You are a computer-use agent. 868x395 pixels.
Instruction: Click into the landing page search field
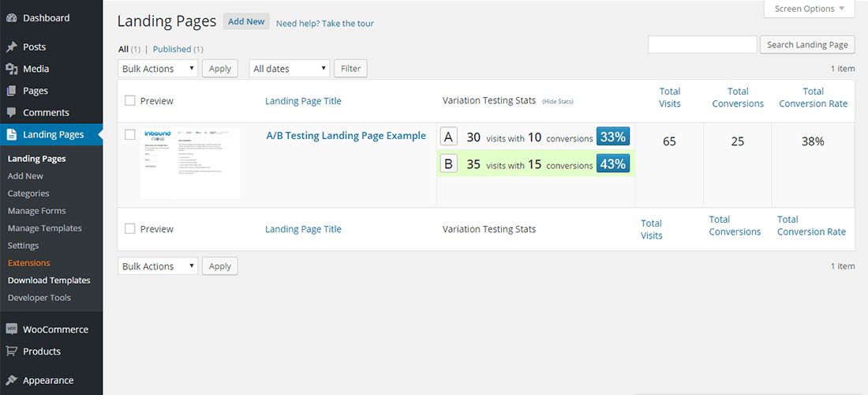coord(702,45)
